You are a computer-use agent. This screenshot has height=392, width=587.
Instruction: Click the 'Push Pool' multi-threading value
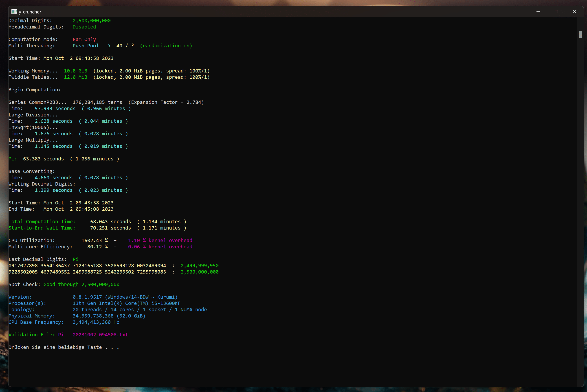point(86,46)
